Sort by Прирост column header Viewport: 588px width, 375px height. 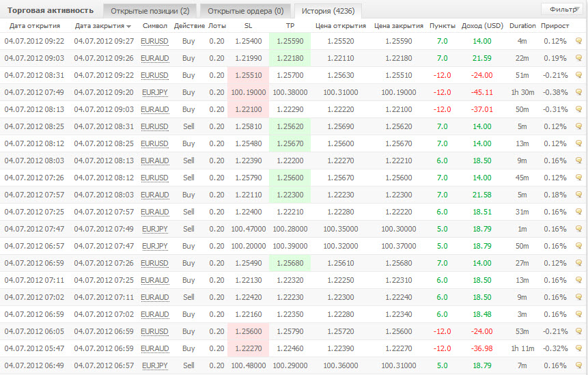555,26
